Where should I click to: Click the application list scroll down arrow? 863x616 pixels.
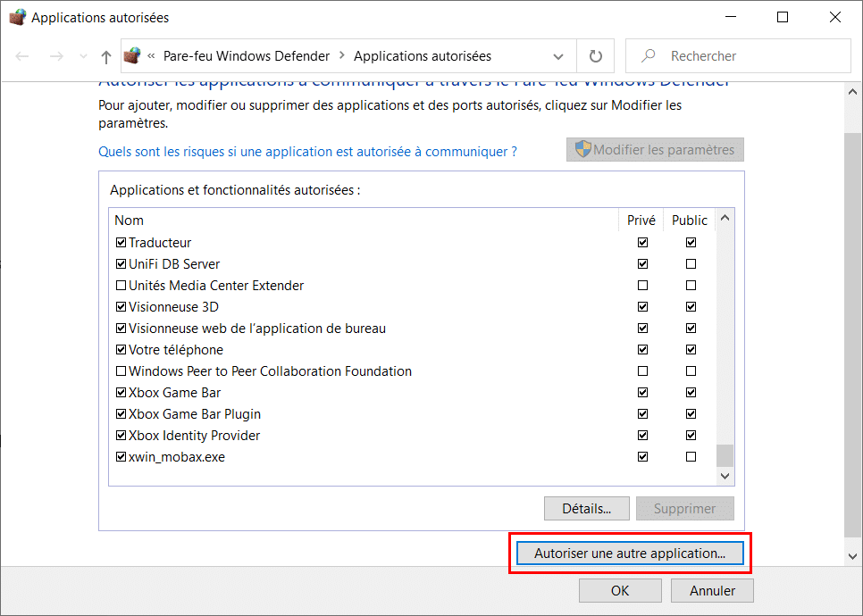coord(725,477)
